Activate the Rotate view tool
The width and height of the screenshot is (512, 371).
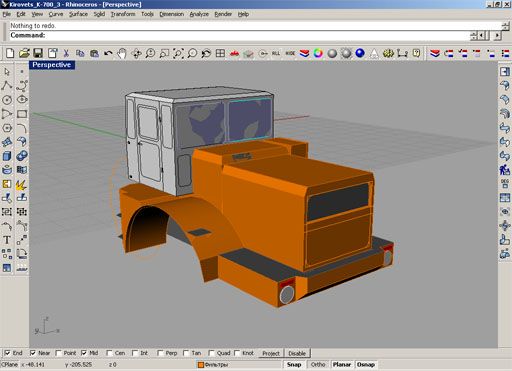click(136, 53)
